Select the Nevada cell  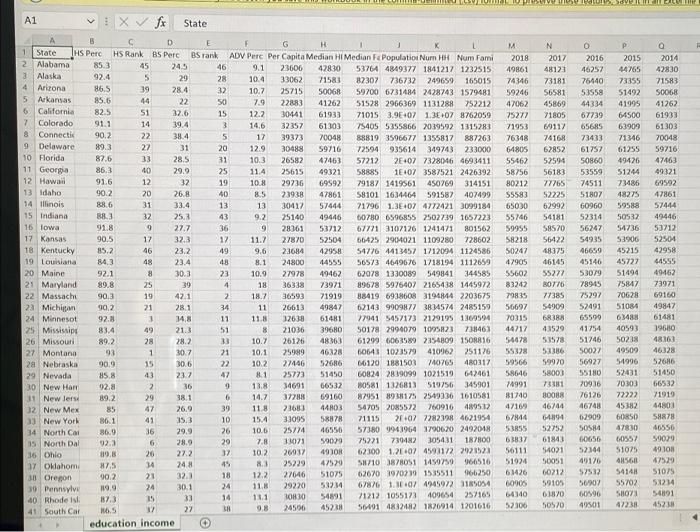pyautogui.click(x=60, y=376)
